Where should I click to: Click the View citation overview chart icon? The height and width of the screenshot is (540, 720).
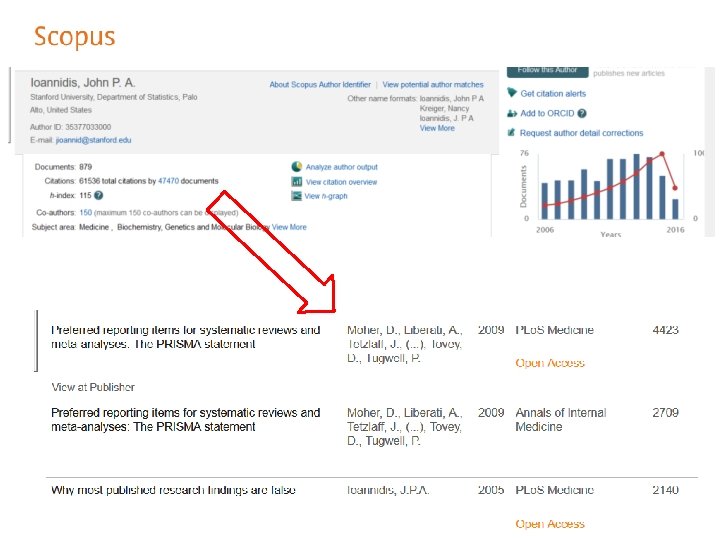tap(297, 182)
